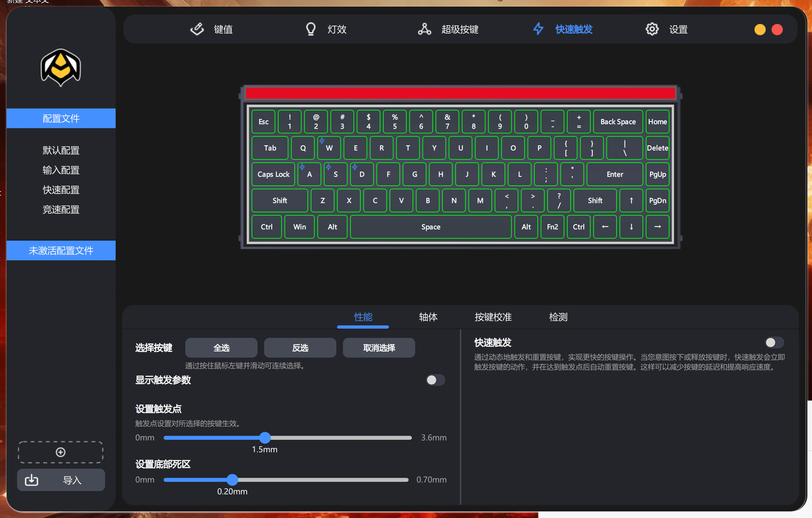
Task: Select the Fn2 key
Action: pyautogui.click(x=553, y=227)
